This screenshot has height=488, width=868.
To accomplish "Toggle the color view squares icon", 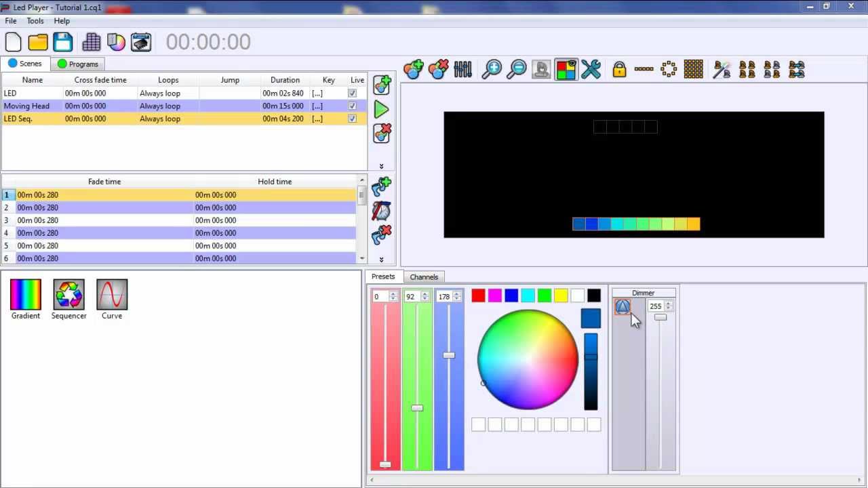I will [566, 69].
